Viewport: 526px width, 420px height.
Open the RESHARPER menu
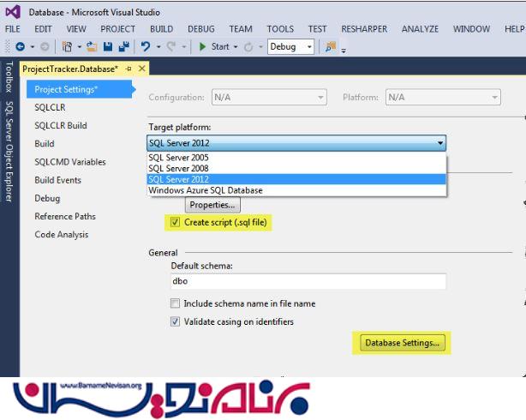364,28
